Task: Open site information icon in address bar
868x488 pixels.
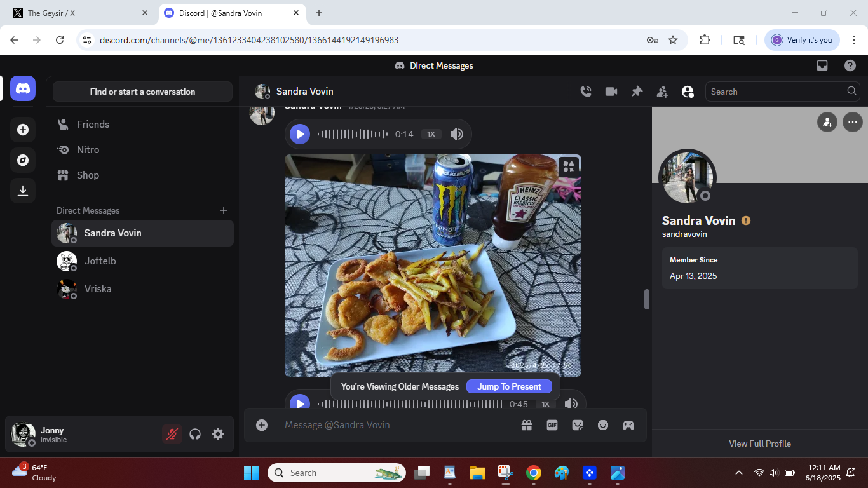Action: click(88, 40)
